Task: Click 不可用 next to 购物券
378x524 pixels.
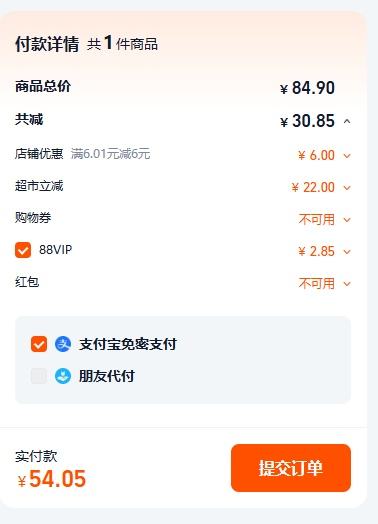Action: click(317, 220)
